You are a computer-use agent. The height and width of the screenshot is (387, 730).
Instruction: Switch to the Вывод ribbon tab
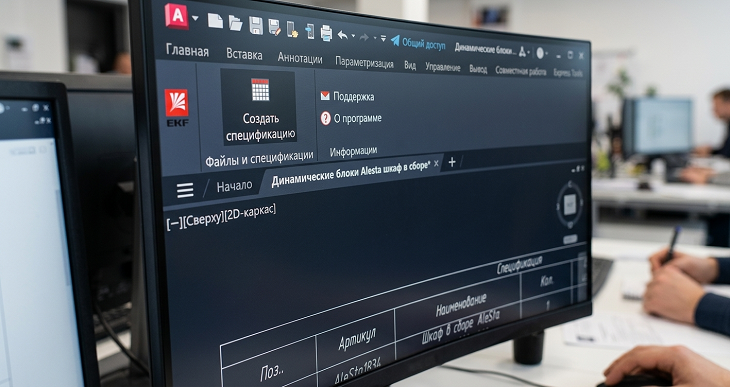coord(478,69)
